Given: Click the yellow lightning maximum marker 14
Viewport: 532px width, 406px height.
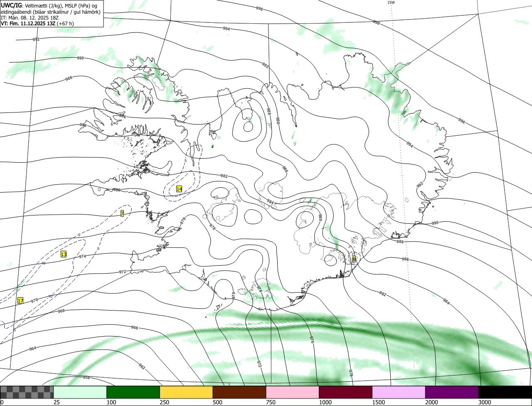Looking at the screenshot, I should (179, 189).
